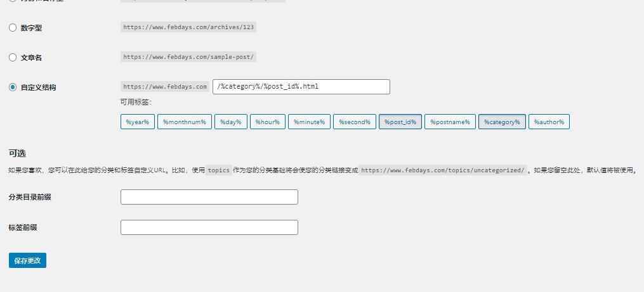Screen dimensions: 644x292
Task: Add the %second% tag
Action: (x=355, y=122)
